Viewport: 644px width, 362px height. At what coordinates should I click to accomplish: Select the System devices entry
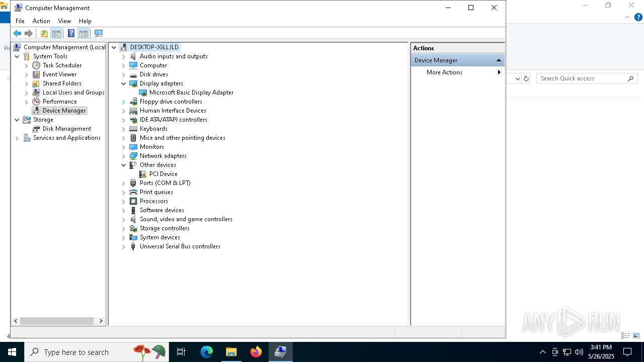[160, 237]
